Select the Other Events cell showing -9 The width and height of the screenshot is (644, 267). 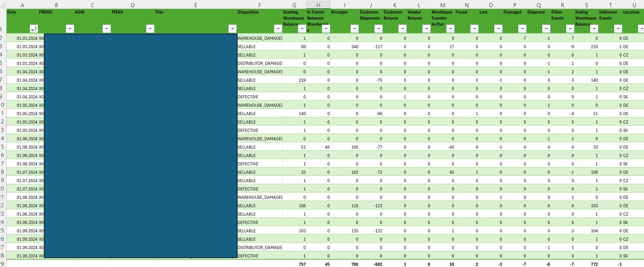coord(563,46)
